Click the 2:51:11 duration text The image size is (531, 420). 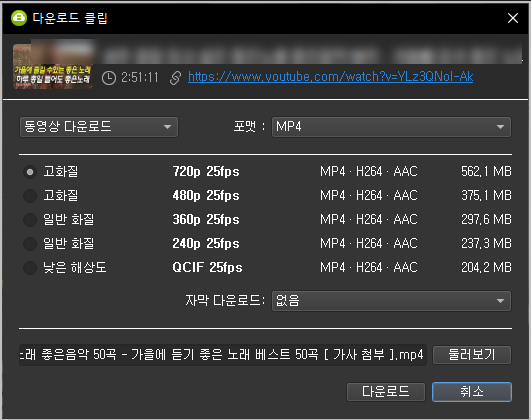coord(140,78)
